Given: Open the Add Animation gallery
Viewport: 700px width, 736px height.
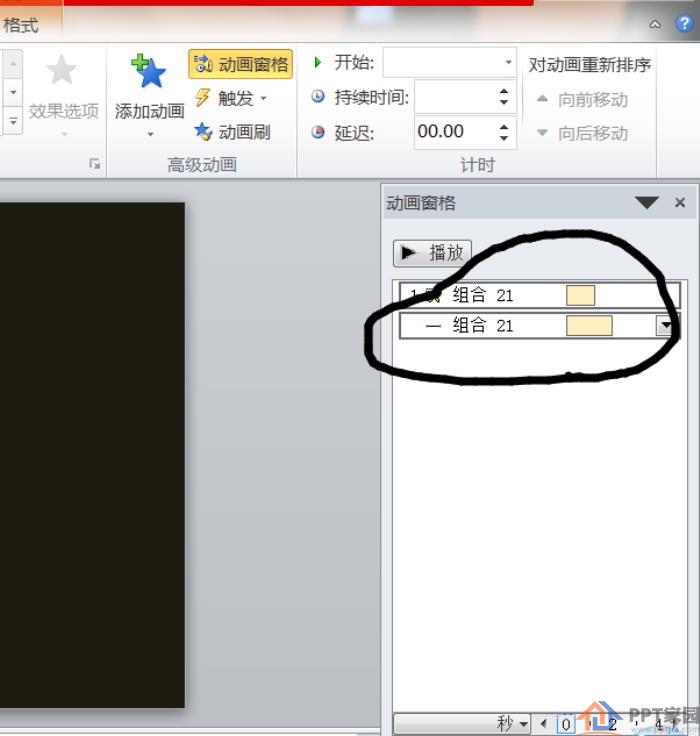Looking at the screenshot, I should point(149,96).
